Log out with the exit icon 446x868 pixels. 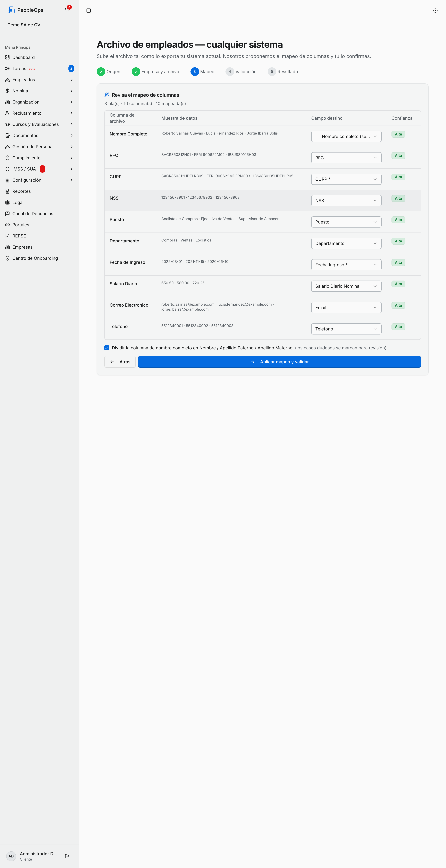pos(67,856)
